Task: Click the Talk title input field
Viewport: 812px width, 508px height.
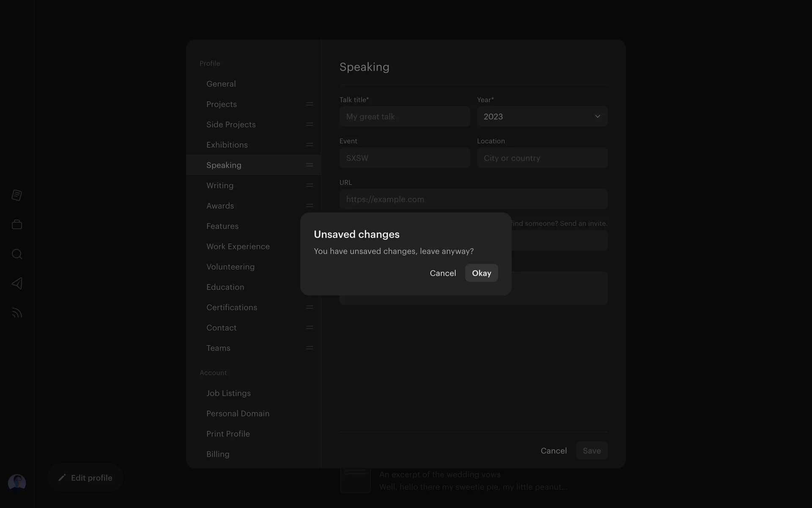Action: click(x=404, y=116)
